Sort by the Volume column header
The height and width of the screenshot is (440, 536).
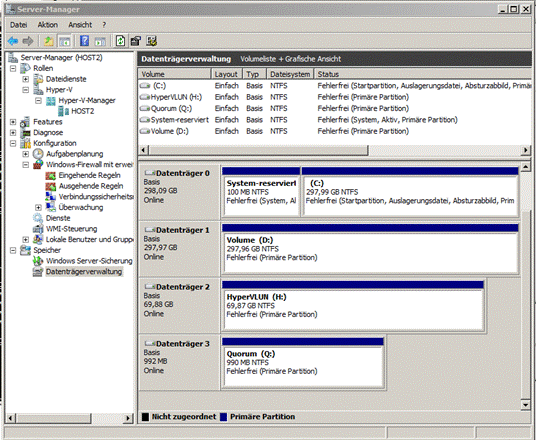tap(175, 74)
